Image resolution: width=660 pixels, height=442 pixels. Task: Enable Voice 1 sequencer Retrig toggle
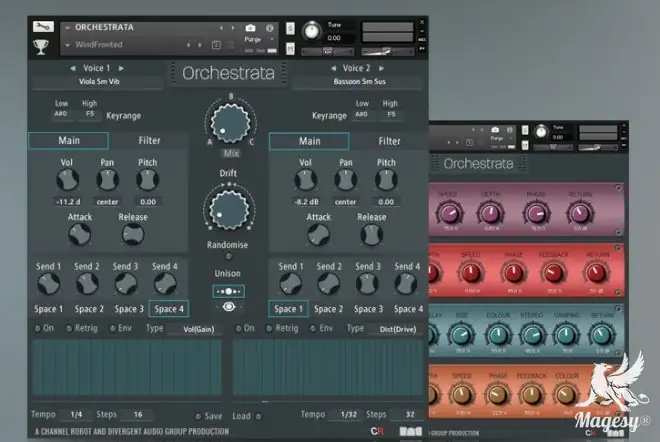[x=69, y=328]
